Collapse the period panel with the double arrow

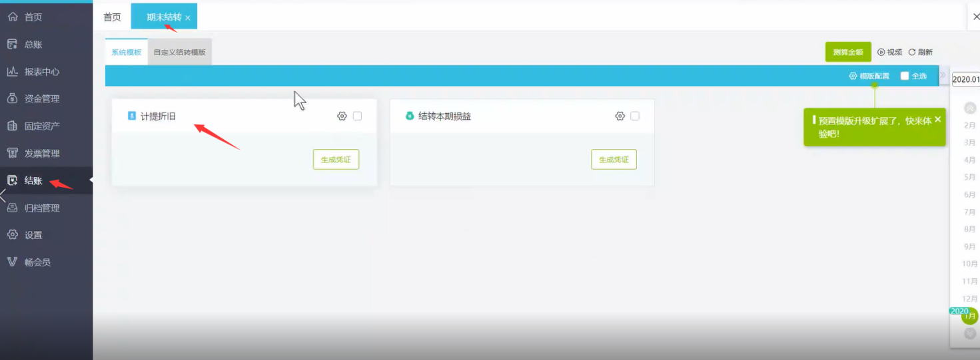coord(943,75)
